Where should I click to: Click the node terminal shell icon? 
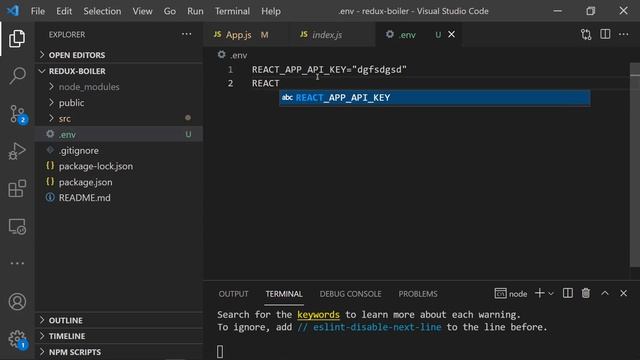coord(500,293)
